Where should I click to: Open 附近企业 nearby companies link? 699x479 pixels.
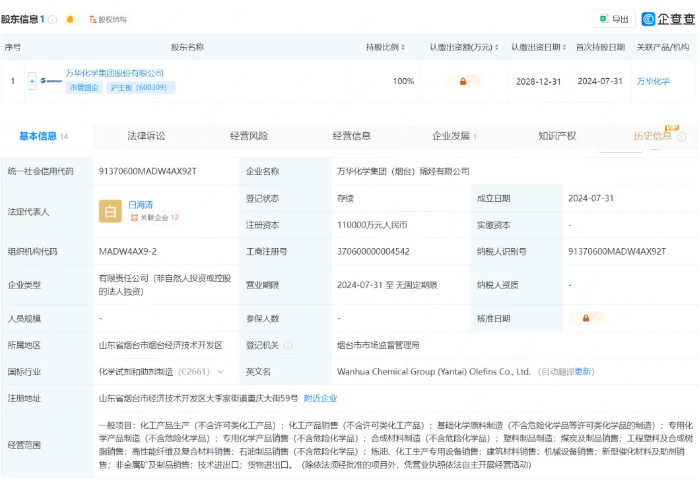pyautogui.click(x=321, y=398)
